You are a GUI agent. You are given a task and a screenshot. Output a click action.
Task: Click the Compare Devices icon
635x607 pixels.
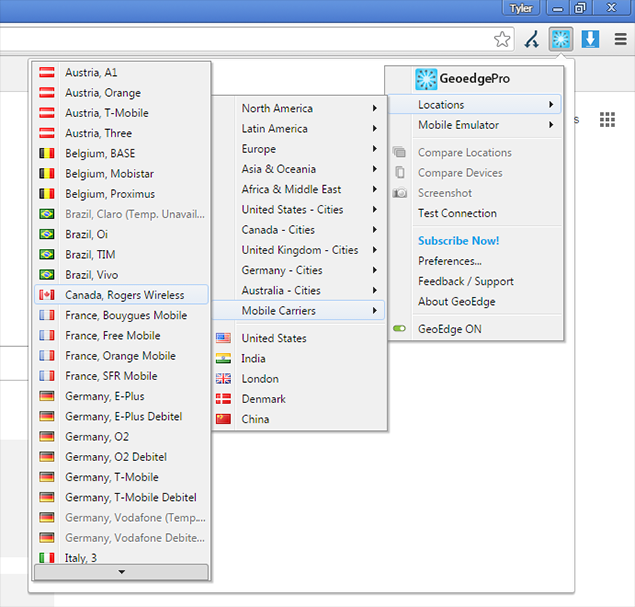(x=399, y=173)
